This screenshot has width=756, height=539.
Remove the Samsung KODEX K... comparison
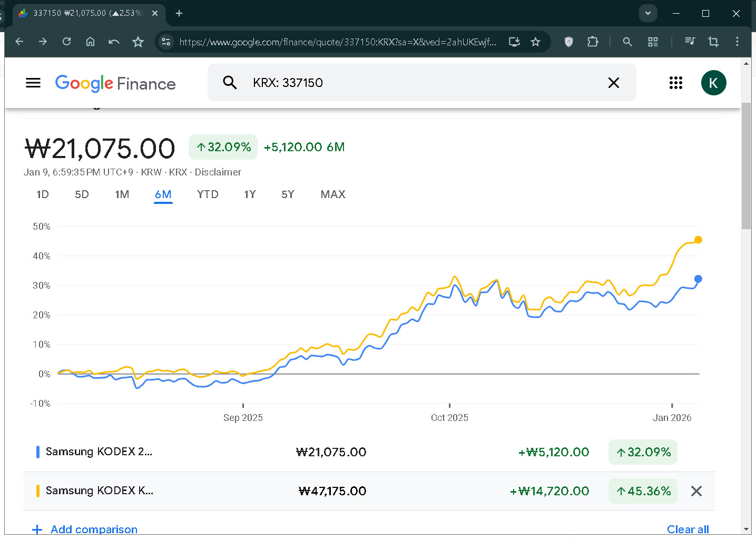coord(696,491)
